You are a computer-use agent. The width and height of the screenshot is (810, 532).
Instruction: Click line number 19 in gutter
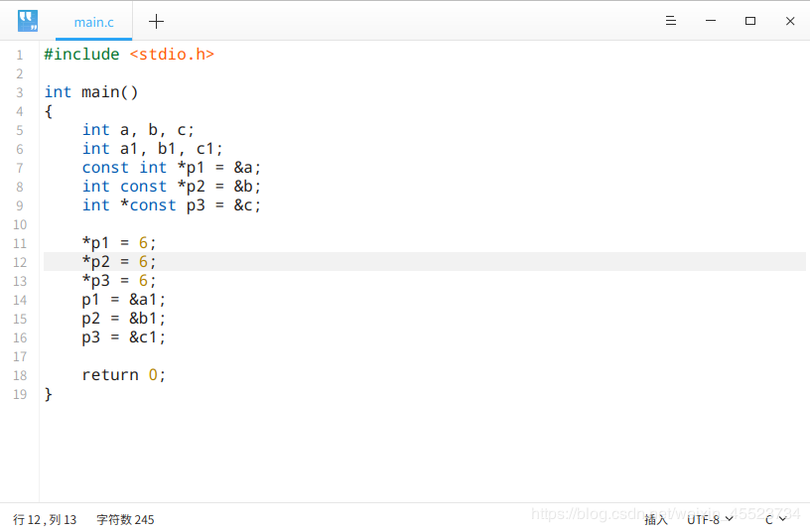[x=20, y=395]
